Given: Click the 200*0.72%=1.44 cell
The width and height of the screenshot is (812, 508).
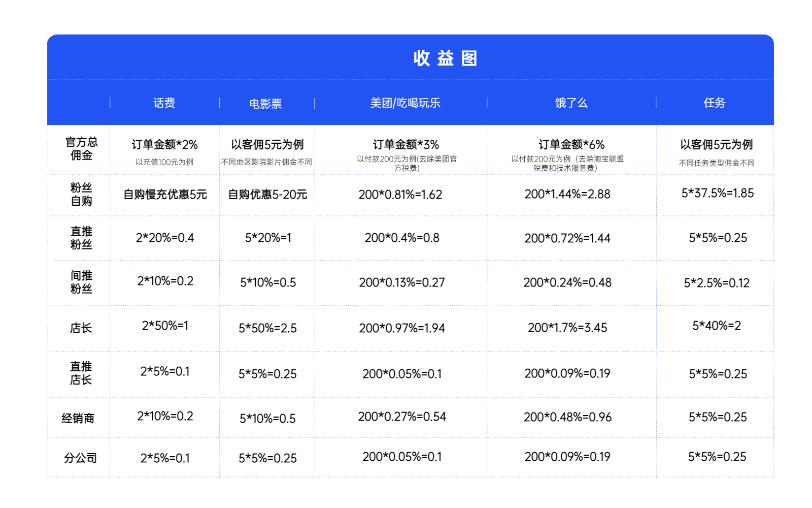Looking at the screenshot, I should tap(567, 238).
